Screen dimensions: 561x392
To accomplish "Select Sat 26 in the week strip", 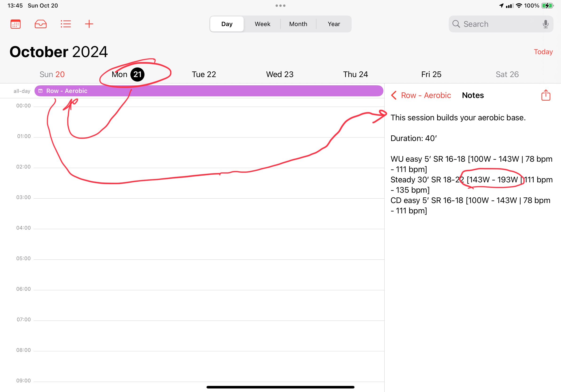I will tap(507, 74).
